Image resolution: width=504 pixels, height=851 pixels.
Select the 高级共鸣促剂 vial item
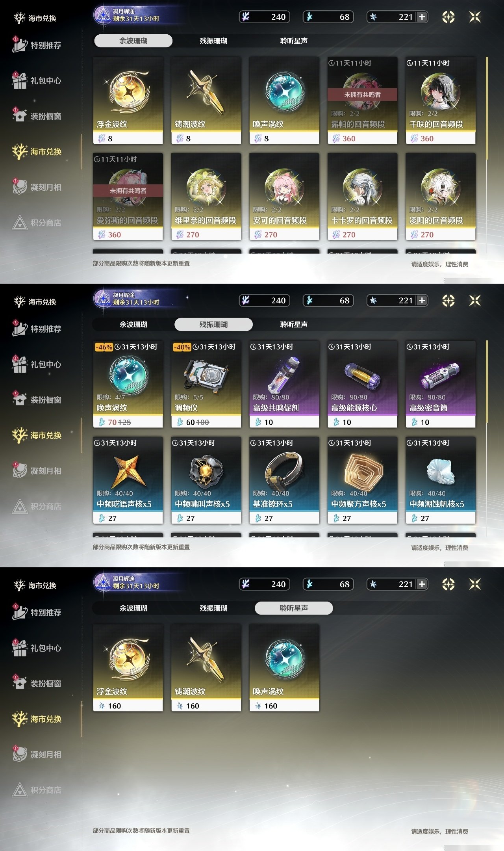(284, 384)
